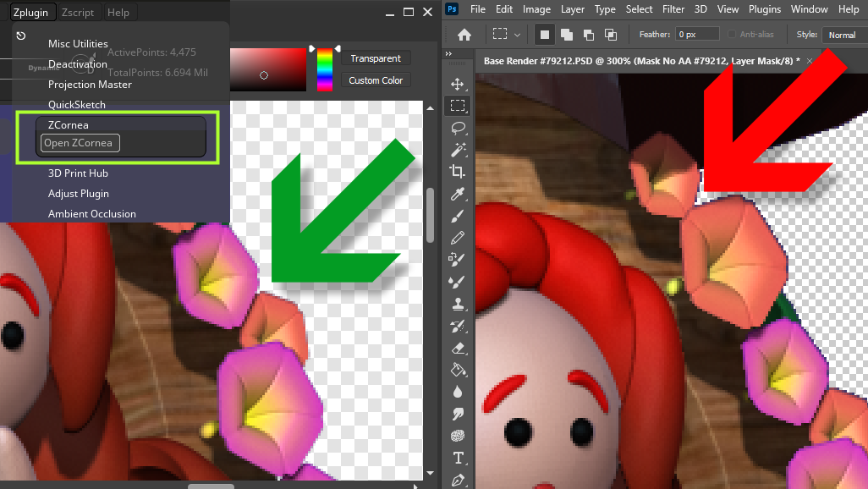Screen dimensions: 868x489
Task: Select the Clone Stamp tool
Action: click(457, 304)
